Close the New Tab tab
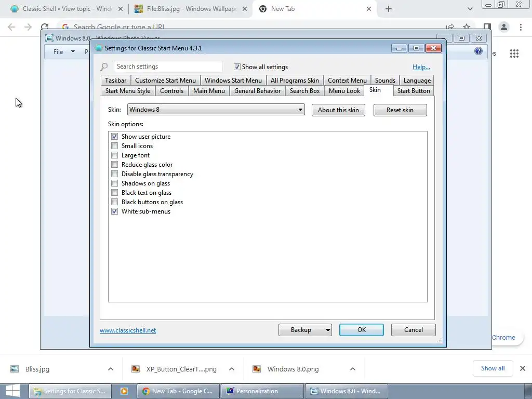 point(369,9)
